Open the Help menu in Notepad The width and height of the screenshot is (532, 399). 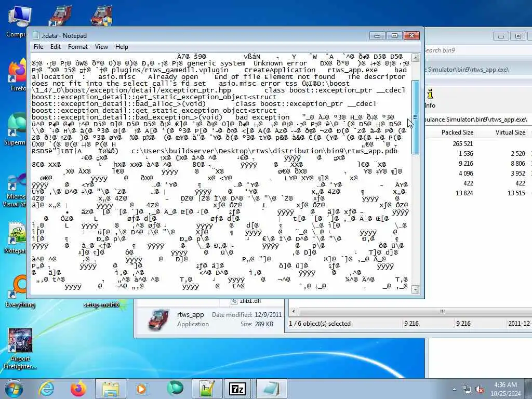pyautogui.click(x=122, y=46)
